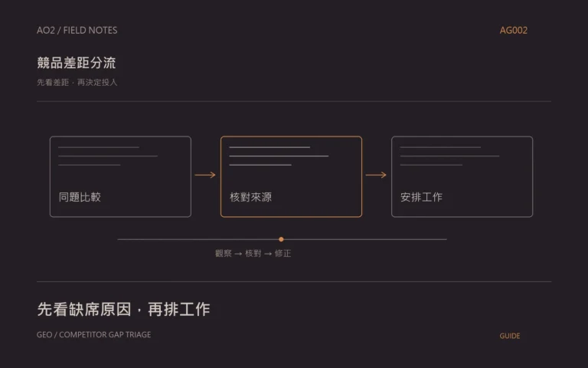Viewport: 588px width, 368px height.
Task: Click the 觀察 → 核對 → 修正 caption
Action: click(x=253, y=254)
